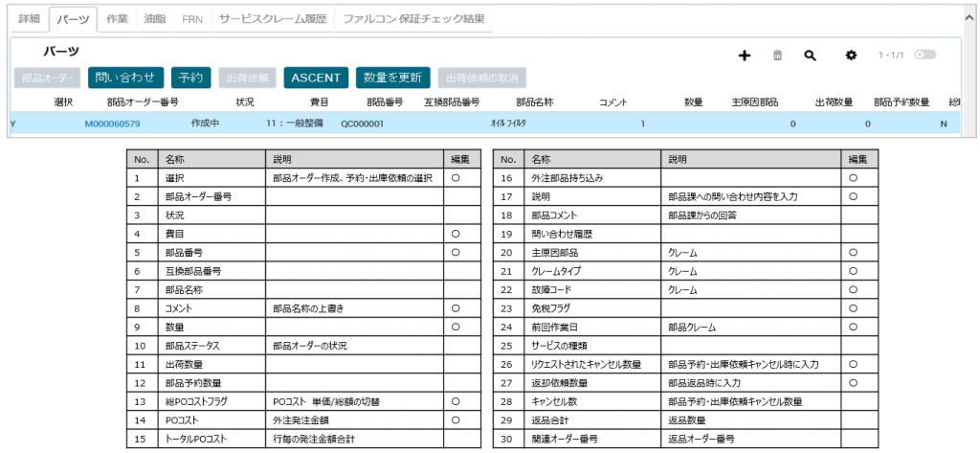Screen dimensions: 980x453
Task: Open the gear settings icon
Action: [x=850, y=56]
